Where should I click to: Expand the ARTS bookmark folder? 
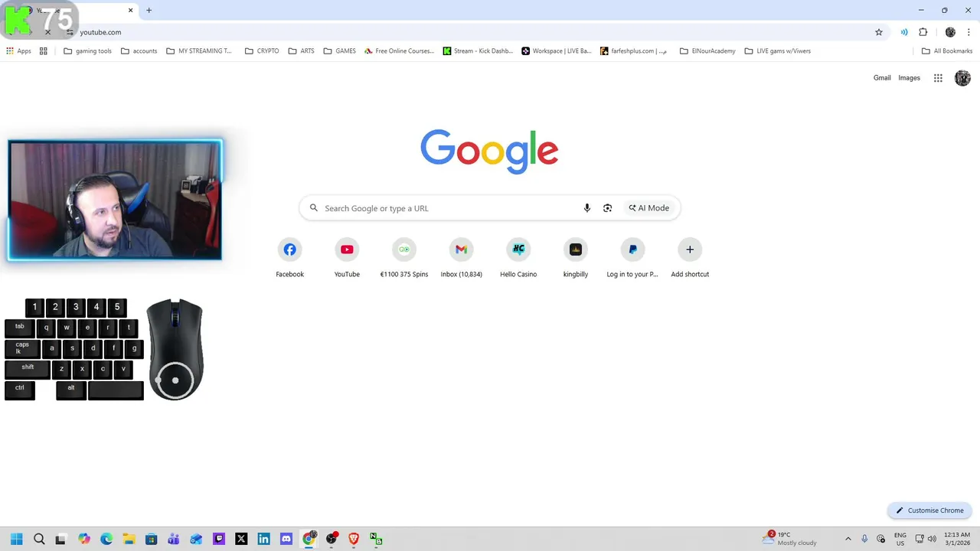coord(302,51)
